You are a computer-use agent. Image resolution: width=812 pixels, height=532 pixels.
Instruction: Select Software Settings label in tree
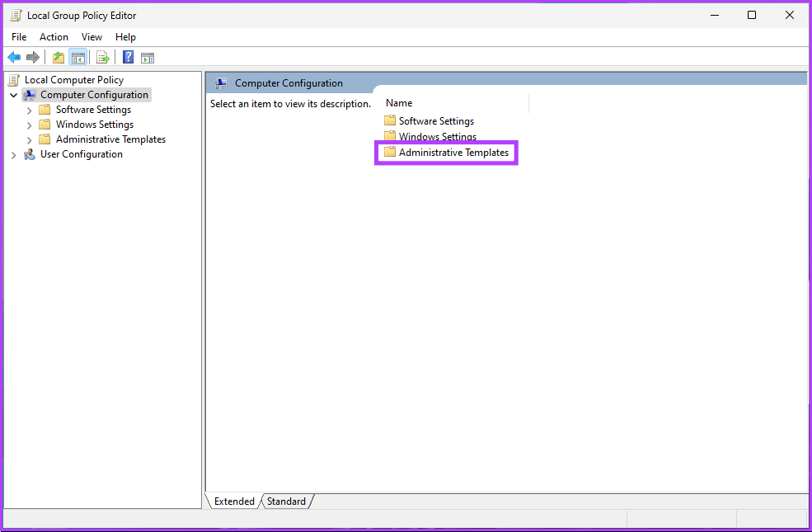(93, 110)
